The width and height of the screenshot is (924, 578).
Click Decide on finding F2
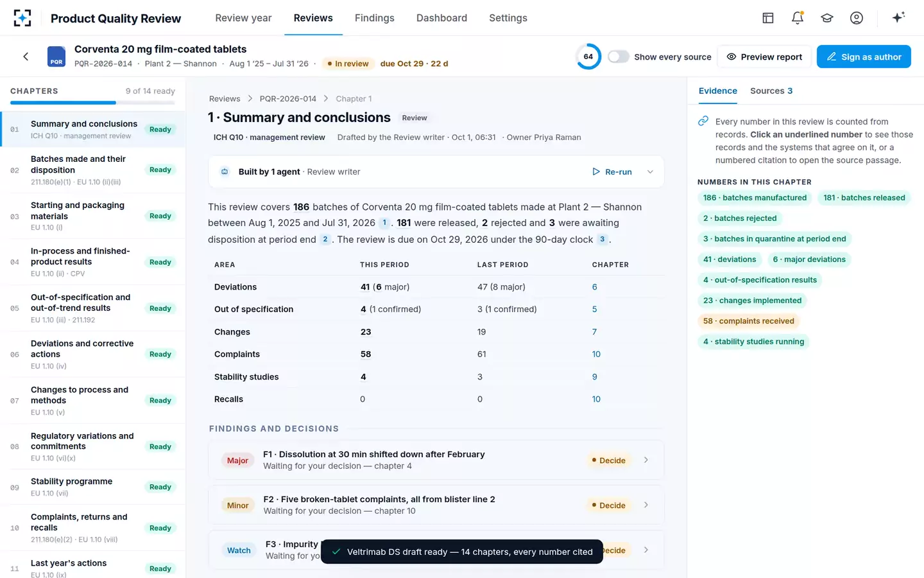click(x=608, y=505)
